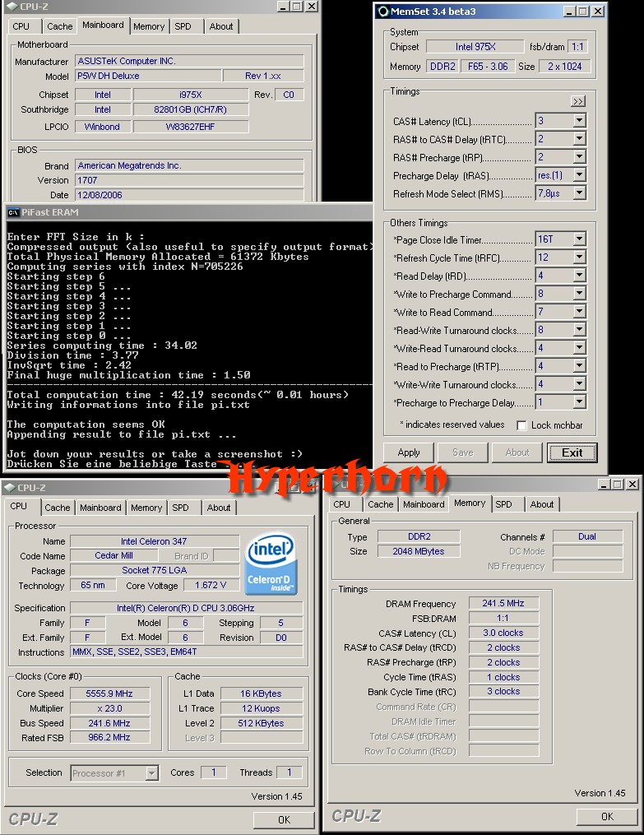Select Mainboard tab in bottom-left CPU-Z window

[100, 508]
